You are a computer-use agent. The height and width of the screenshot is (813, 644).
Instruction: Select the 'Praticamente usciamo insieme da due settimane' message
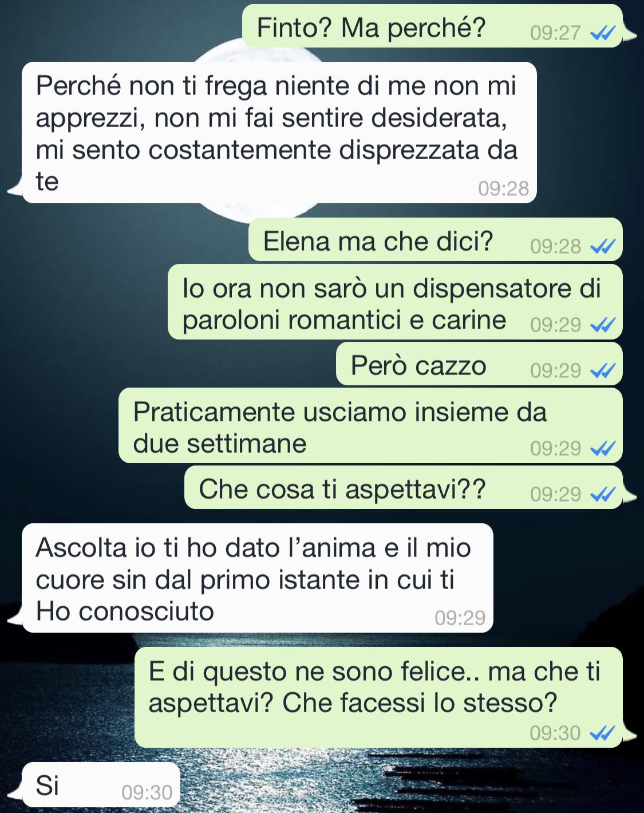click(370, 425)
